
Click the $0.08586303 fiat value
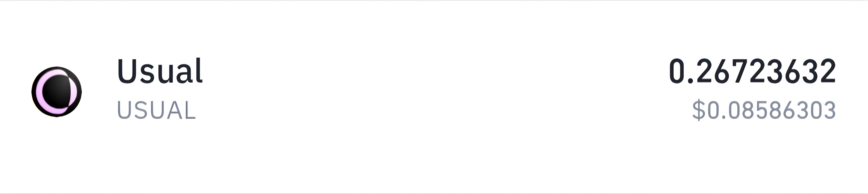pos(764,110)
